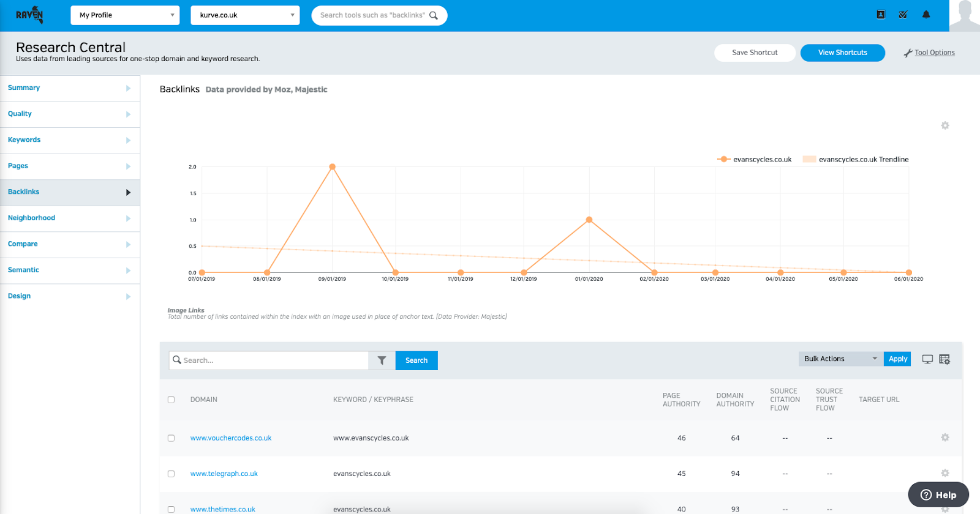Click the September 2019 peak data point
Screen dimensions: 980x514
(333, 167)
